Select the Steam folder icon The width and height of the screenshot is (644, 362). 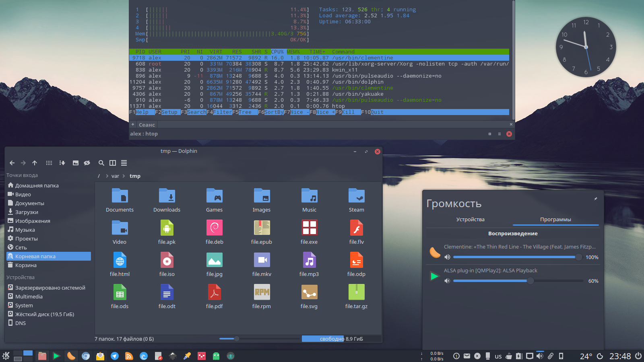click(357, 195)
